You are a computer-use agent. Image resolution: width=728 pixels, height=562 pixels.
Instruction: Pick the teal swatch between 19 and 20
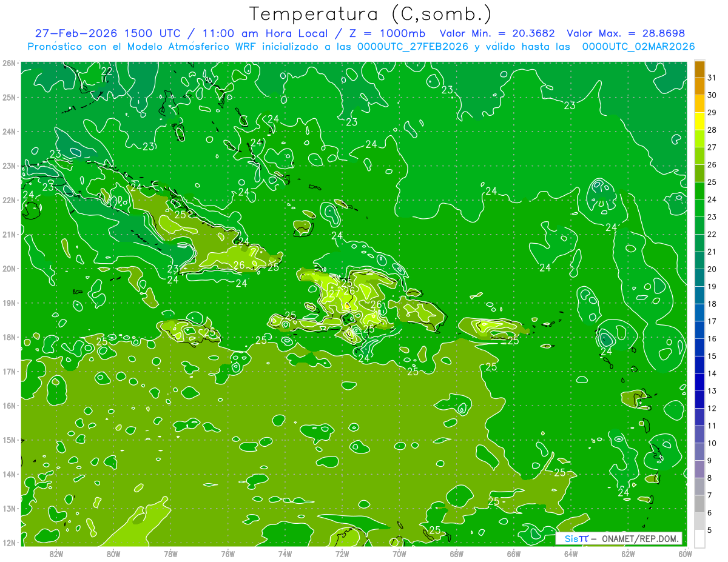[x=699, y=278]
